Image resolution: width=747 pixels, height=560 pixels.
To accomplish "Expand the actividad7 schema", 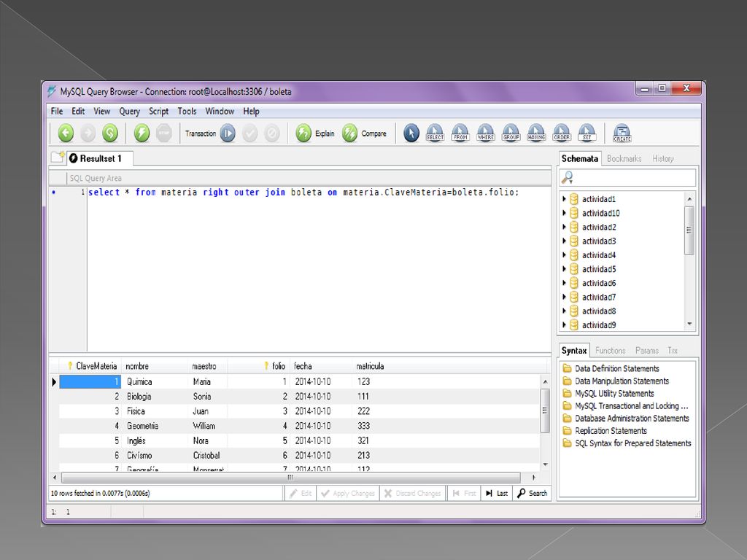I will coord(564,297).
